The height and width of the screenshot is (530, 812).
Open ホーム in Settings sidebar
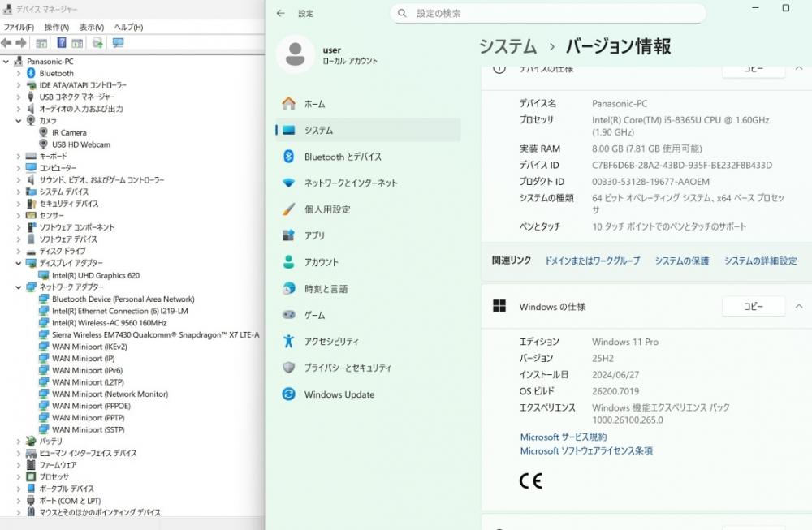pos(368,104)
